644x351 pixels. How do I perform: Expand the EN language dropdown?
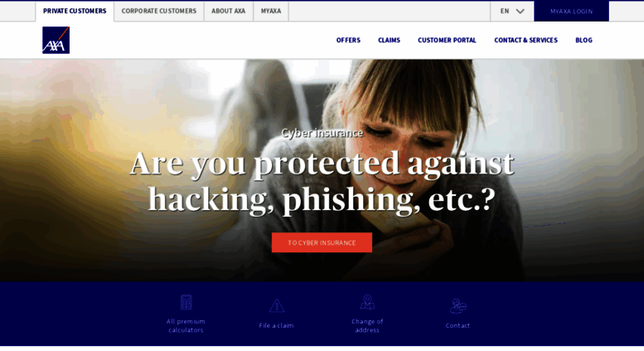(x=511, y=11)
